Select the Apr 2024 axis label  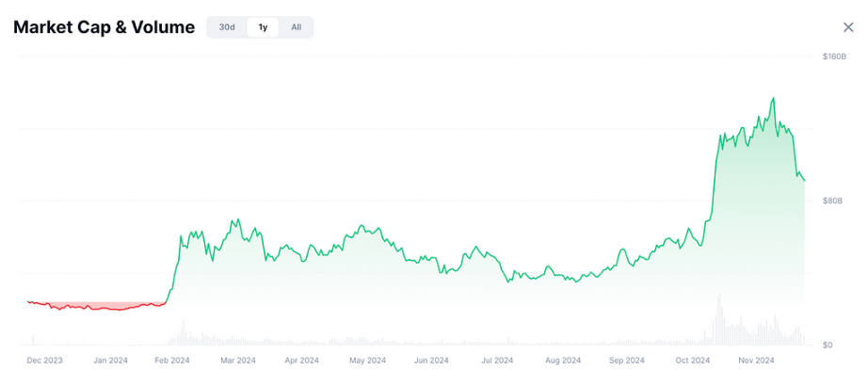[x=302, y=361]
